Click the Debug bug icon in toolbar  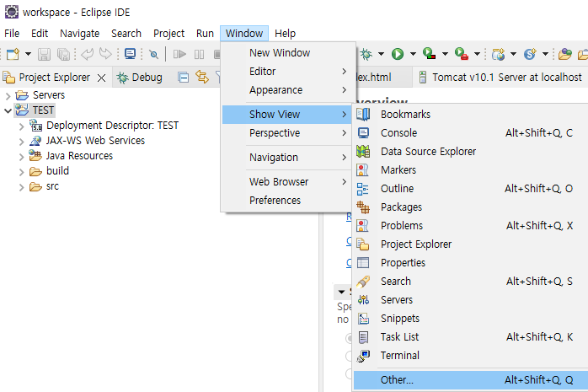(366, 55)
